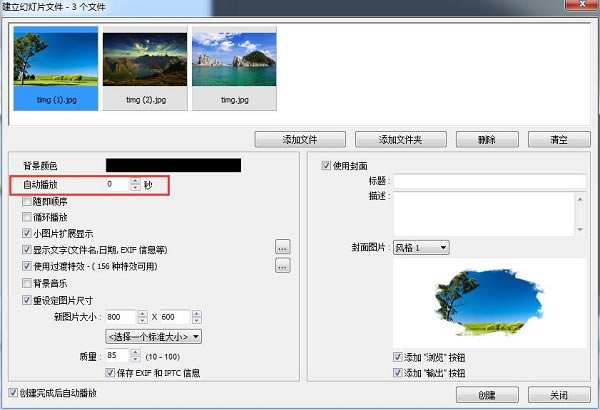Screen dimensions: 600x410
Task: Click the 质量 field showing 85
Action: tap(118, 355)
